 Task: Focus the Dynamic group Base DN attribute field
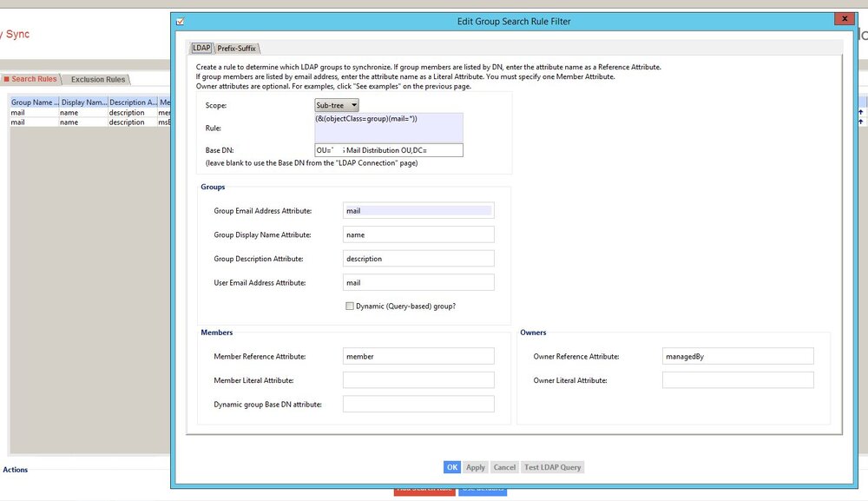point(418,404)
